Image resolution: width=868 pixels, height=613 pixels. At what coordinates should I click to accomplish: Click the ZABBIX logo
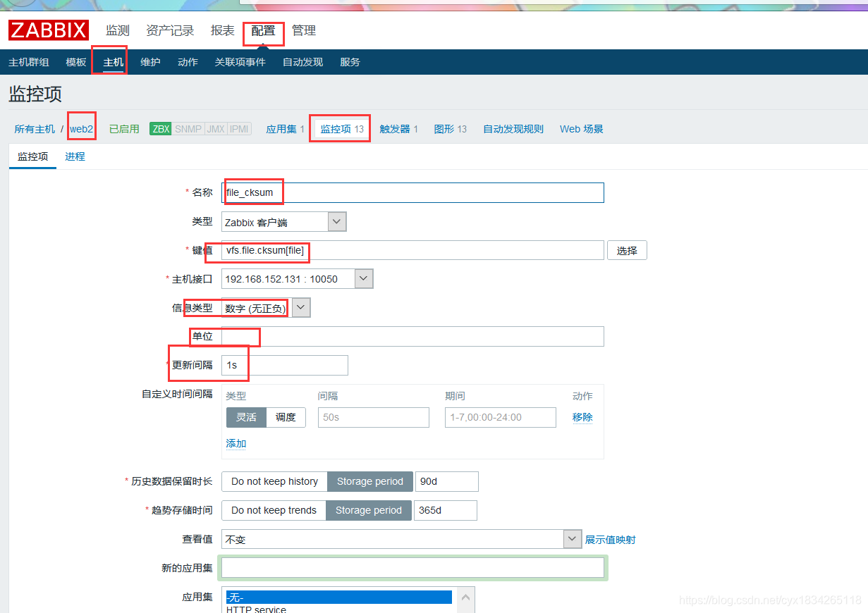pyautogui.click(x=49, y=30)
